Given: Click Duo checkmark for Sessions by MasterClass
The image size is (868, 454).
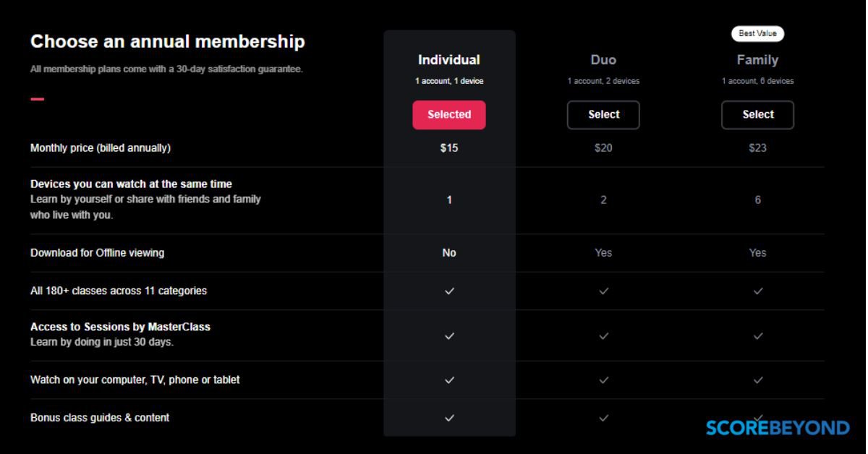Looking at the screenshot, I should coord(603,336).
